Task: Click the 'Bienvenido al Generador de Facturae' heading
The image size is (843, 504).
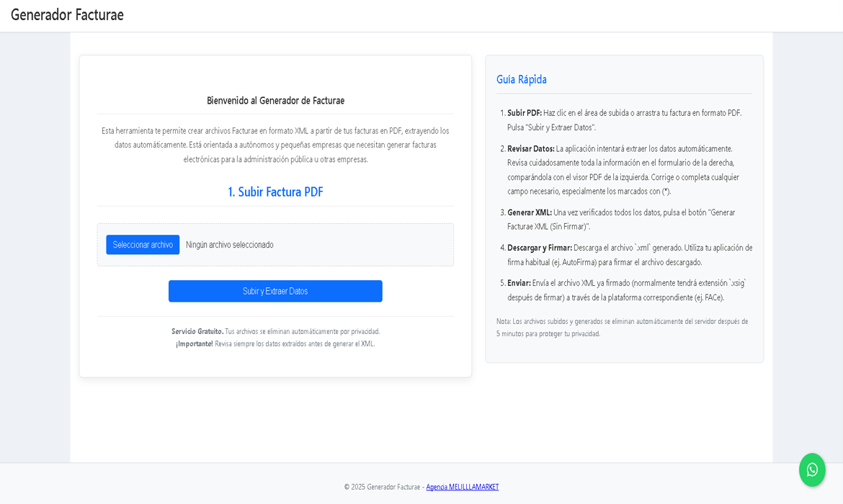Action: 275,101
